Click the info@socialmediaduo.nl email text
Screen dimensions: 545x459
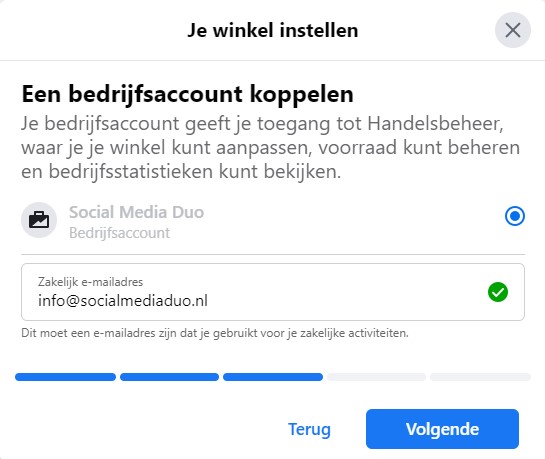pos(123,301)
